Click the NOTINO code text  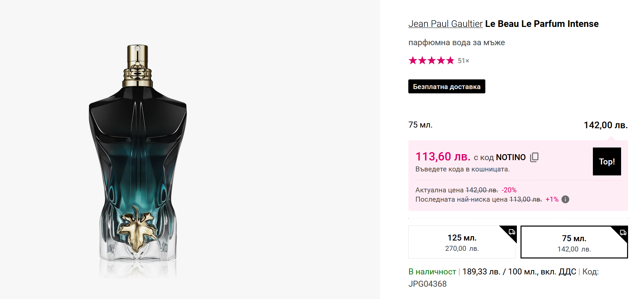click(x=511, y=157)
